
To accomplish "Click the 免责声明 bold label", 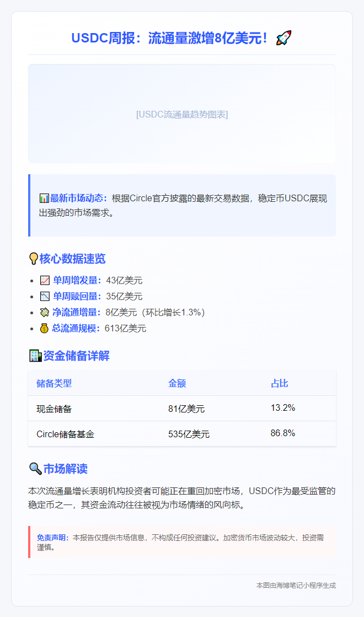I will point(53,538).
